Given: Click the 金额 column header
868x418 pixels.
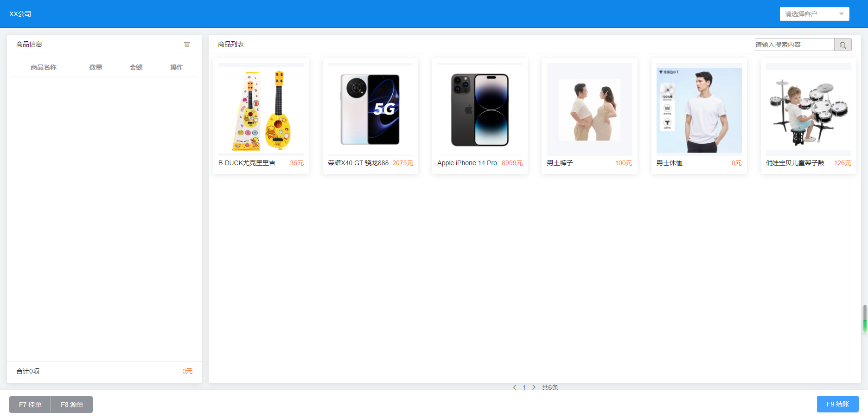Looking at the screenshot, I should coord(136,67).
